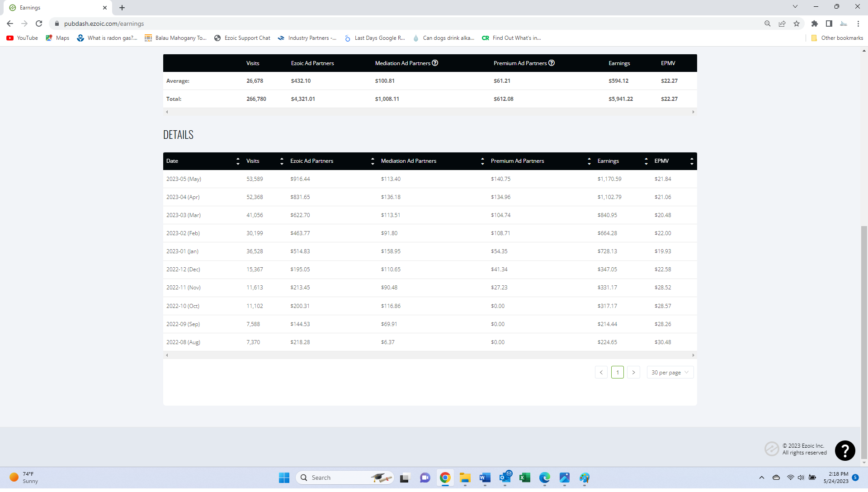Launch Word from the taskbar
Viewport: 868px width, 492px height.
[485, 478]
